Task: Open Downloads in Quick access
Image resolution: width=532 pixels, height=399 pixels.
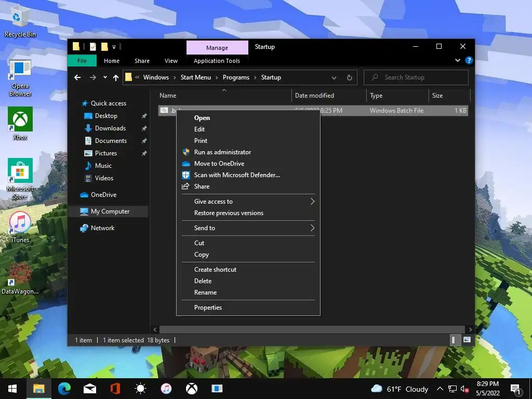Action: coord(110,128)
